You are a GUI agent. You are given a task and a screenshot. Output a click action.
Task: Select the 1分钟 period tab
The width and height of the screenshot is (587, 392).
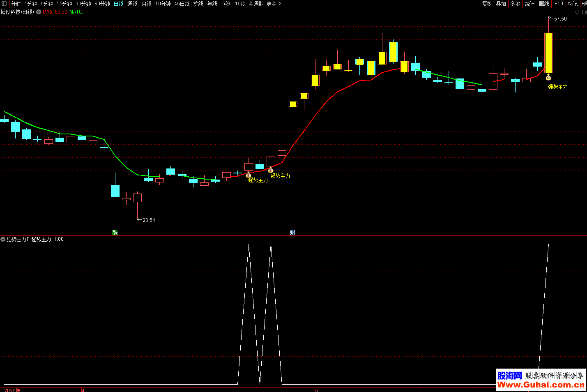tap(31, 4)
